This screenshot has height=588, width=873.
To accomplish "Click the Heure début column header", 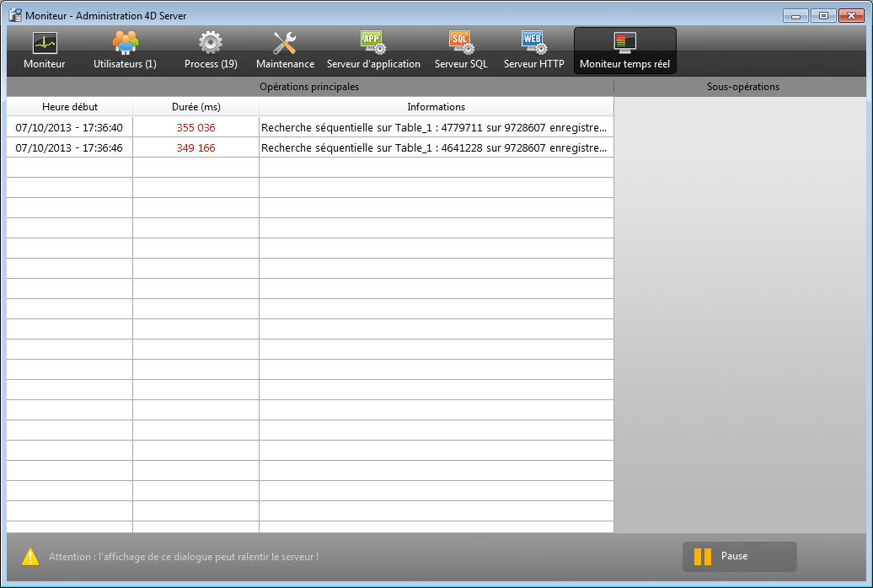I will tap(70, 107).
